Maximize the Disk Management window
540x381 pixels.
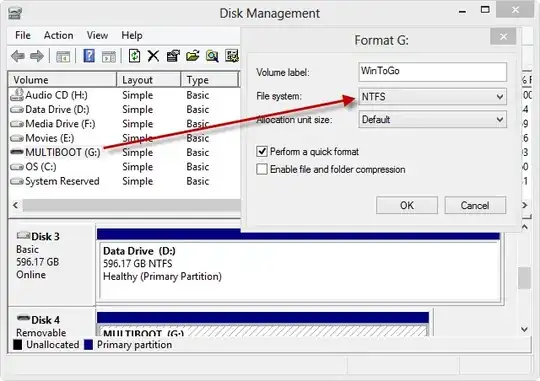(485, 10)
